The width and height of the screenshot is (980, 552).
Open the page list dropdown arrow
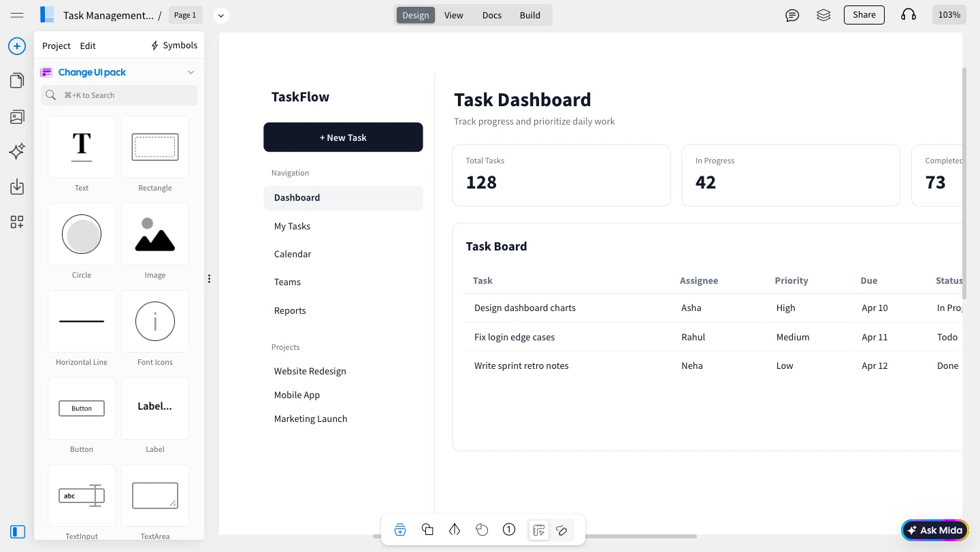(x=220, y=15)
